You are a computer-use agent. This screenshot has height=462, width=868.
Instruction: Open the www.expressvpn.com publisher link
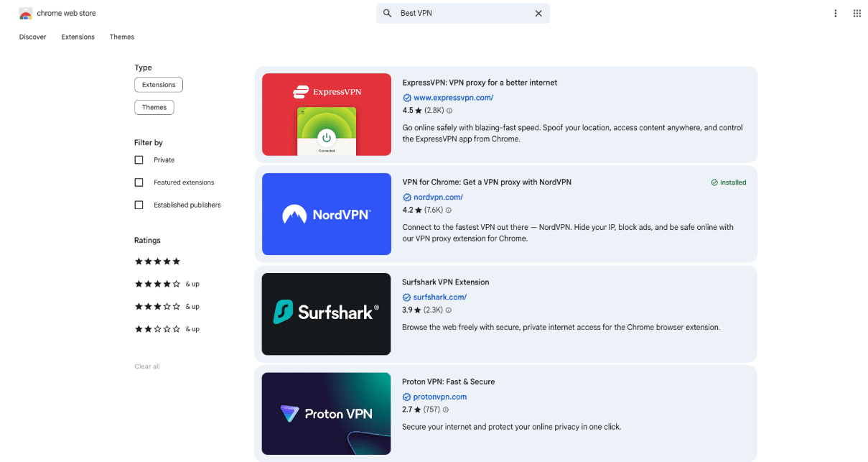(x=453, y=98)
